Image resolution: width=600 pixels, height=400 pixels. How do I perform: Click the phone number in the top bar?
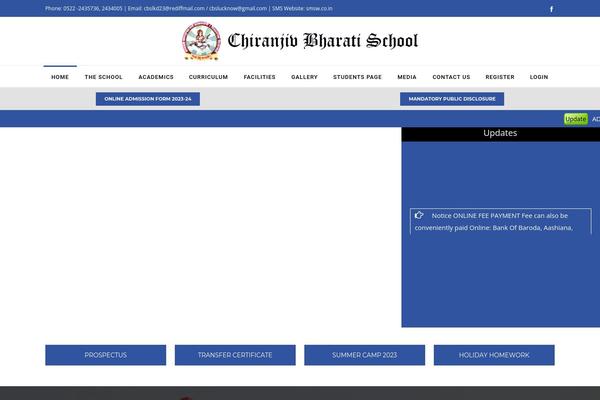tap(93, 8)
